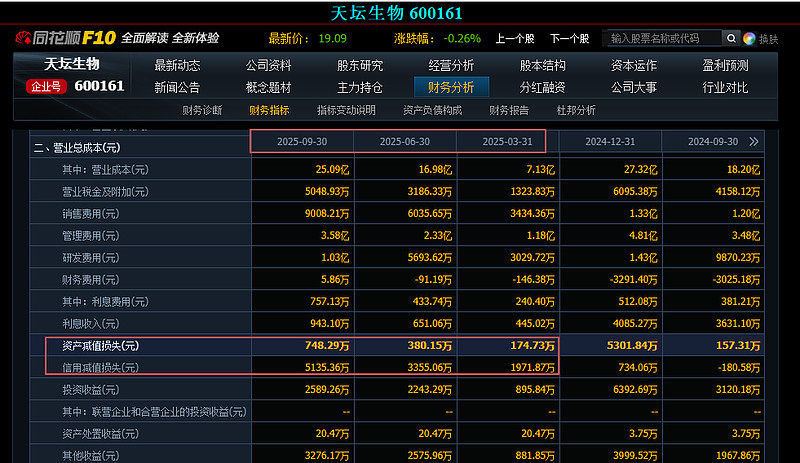Go to previous stock 上一个股
This screenshot has height=463, width=800.
(515, 38)
